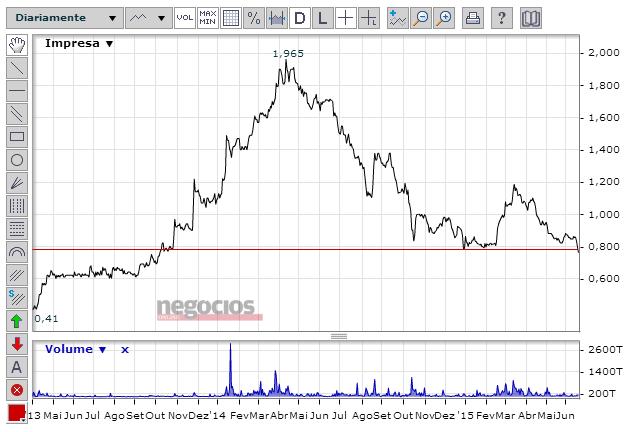The width and height of the screenshot is (640, 432).
Task: Delete drawings with the red X tool
Action: pyautogui.click(x=17, y=390)
